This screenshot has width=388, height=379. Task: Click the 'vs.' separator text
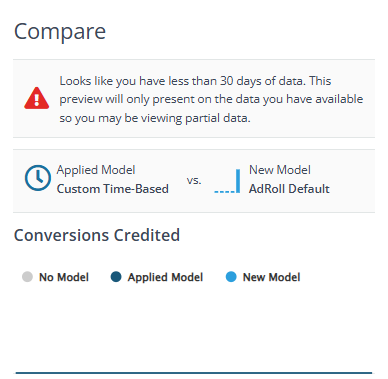[x=194, y=180]
